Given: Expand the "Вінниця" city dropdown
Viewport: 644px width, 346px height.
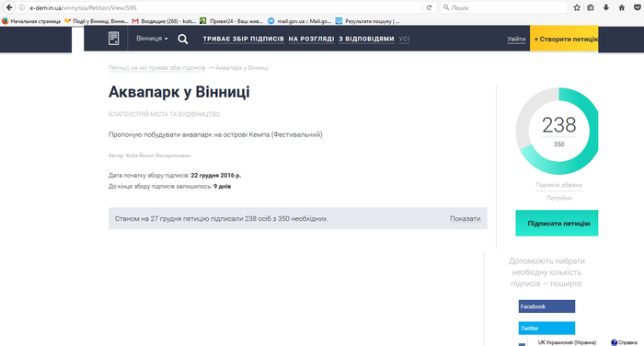Looking at the screenshot, I should (152, 39).
